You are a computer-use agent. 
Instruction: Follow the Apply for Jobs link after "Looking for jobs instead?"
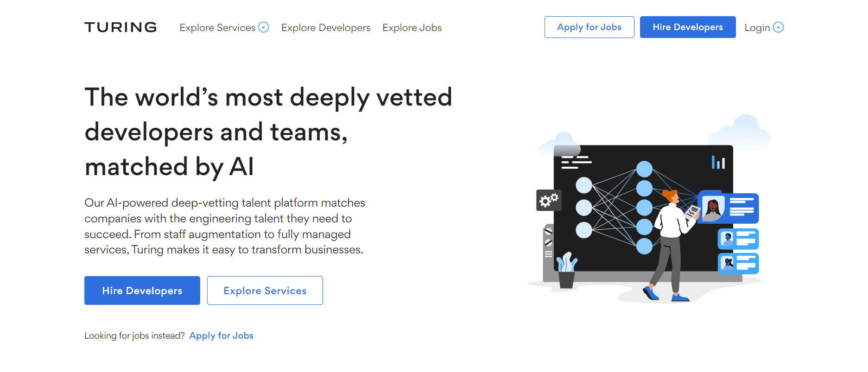tap(221, 335)
